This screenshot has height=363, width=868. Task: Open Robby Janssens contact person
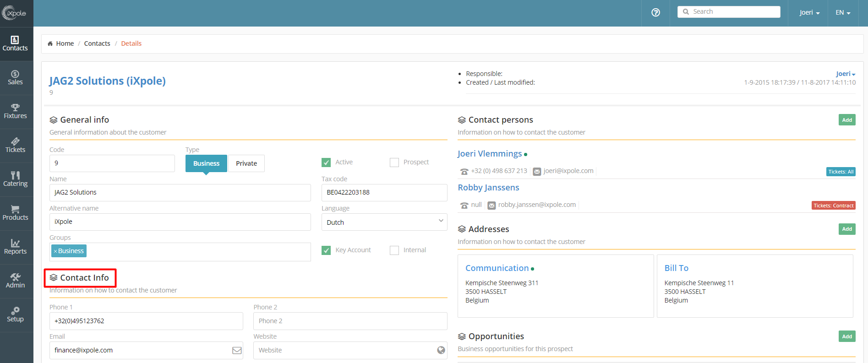(488, 188)
